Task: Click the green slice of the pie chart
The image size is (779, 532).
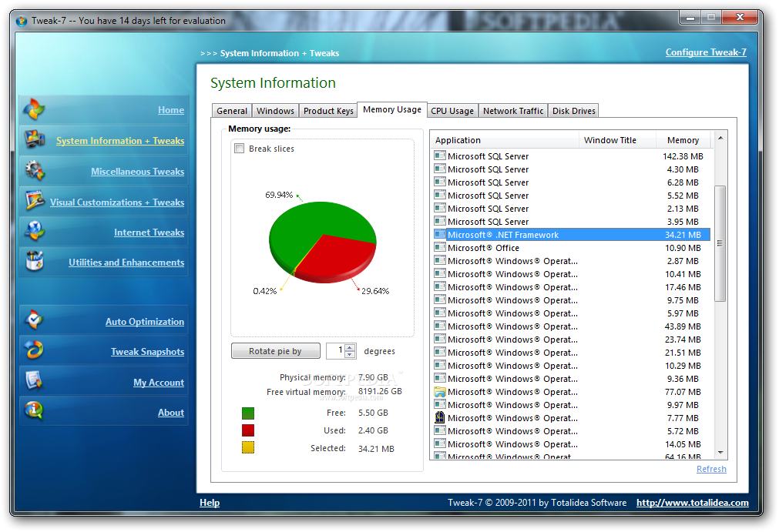Action: click(308, 223)
